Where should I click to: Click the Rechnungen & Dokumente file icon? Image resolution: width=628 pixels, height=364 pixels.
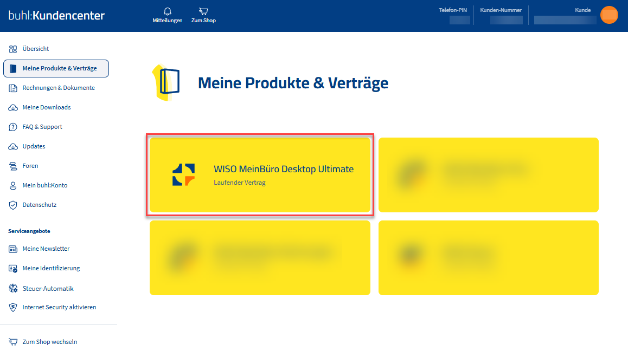coord(13,88)
